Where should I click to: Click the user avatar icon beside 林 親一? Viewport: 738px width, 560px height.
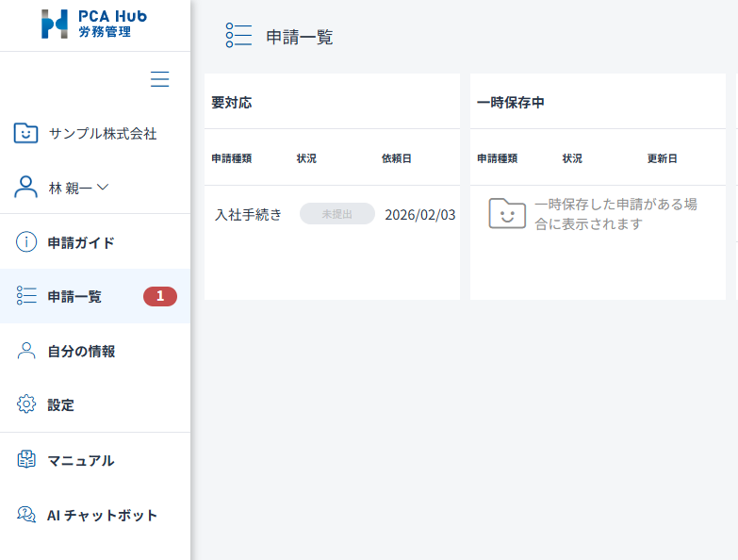(26, 187)
